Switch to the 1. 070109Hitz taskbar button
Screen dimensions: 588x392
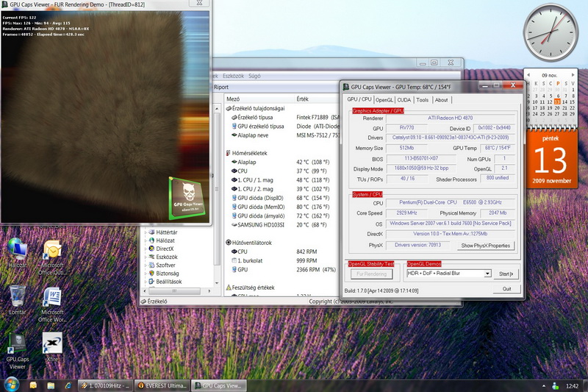pos(105,385)
